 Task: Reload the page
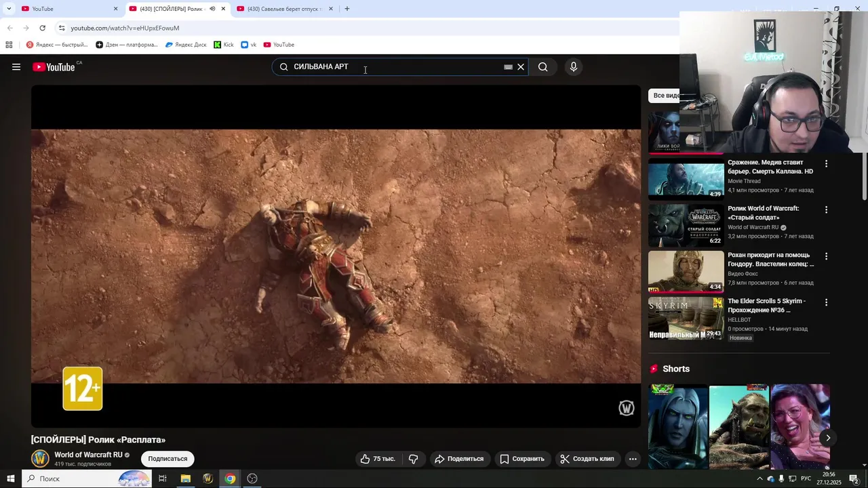coord(42,28)
